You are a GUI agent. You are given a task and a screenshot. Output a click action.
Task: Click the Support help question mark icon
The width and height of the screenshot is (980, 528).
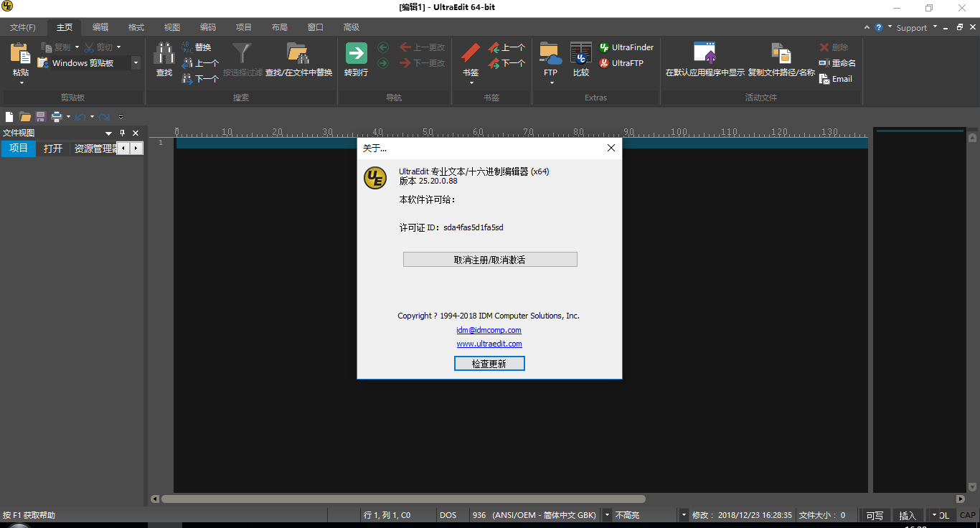[x=879, y=27]
